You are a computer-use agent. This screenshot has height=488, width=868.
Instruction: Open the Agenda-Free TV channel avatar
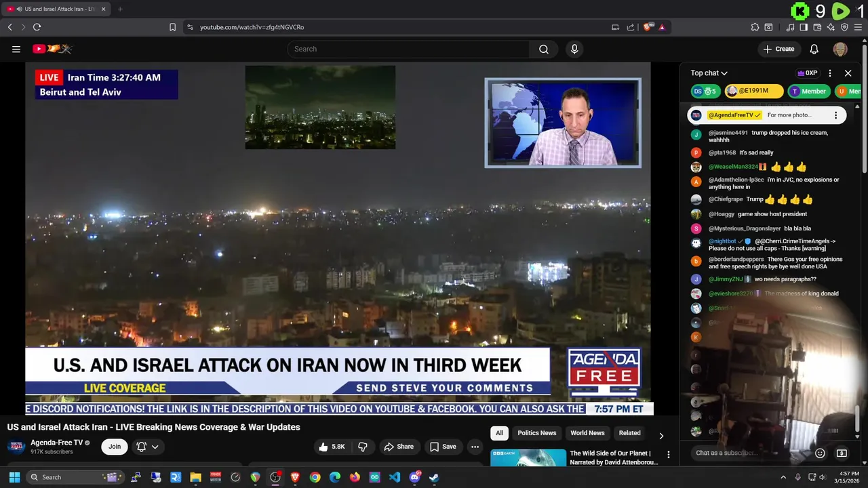16,447
